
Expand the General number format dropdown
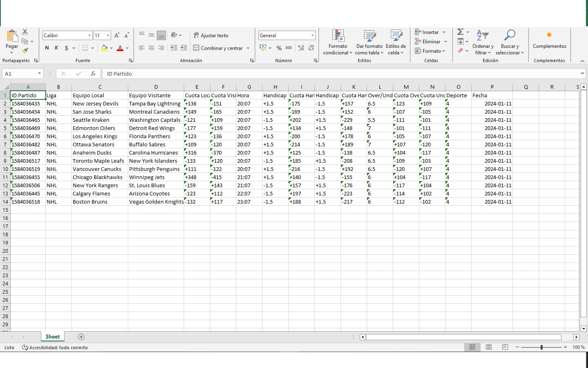click(x=312, y=36)
